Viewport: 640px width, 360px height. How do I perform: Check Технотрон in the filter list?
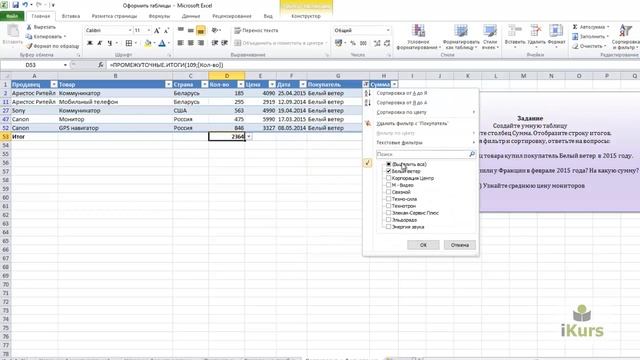click(389, 206)
